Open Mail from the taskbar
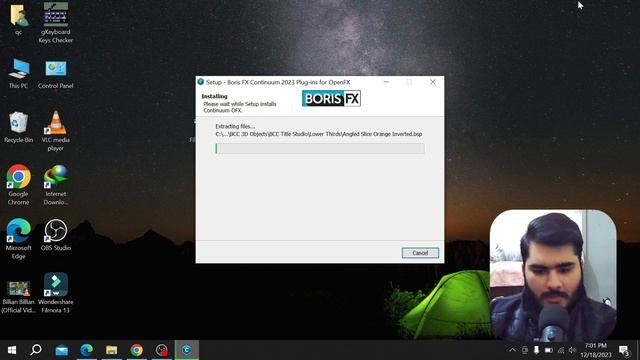This screenshot has width=640, height=360. tap(62, 350)
